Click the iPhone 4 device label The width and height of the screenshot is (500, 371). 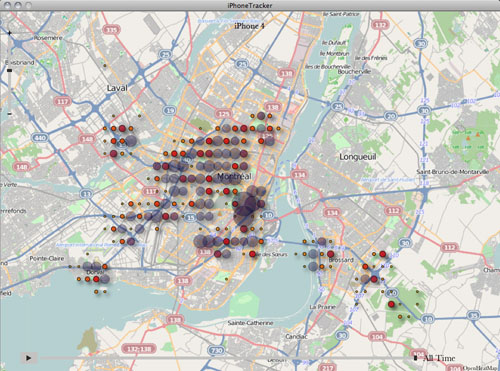point(249,26)
